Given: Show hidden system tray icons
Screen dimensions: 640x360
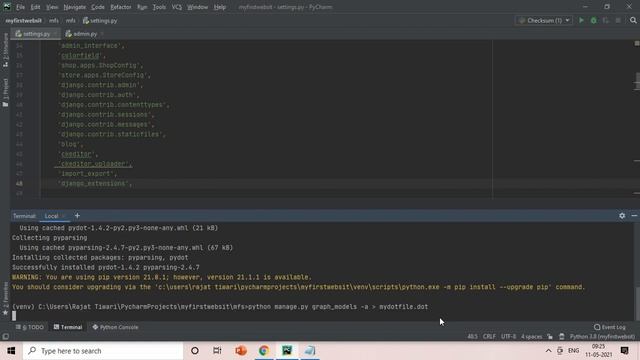Looking at the screenshot, I should point(548,351).
